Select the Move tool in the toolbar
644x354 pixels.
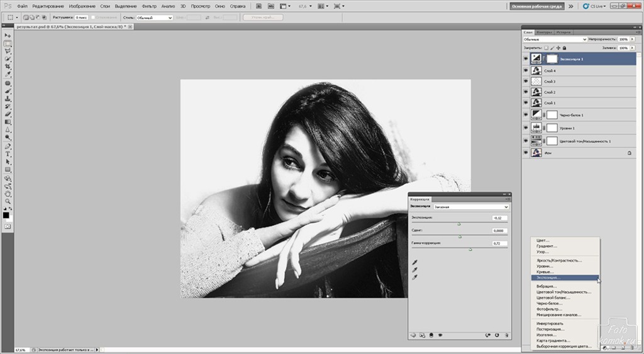click(8, 36)
